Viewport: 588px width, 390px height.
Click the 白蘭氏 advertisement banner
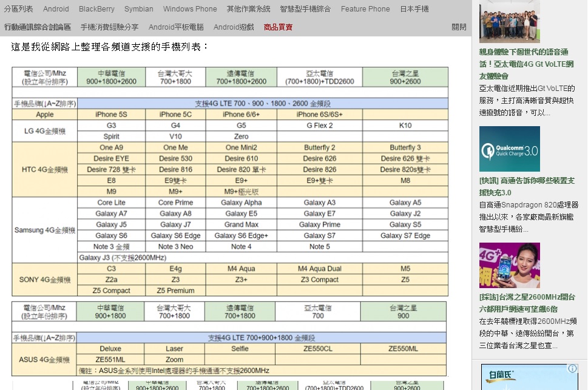[530, 377]
